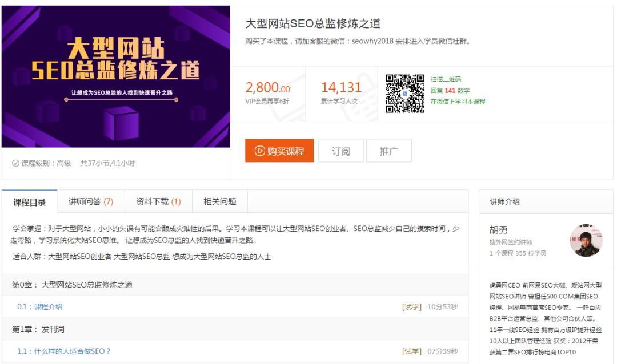Open the 课程目录 tab

pyautogui.click(x=30, y=202)
